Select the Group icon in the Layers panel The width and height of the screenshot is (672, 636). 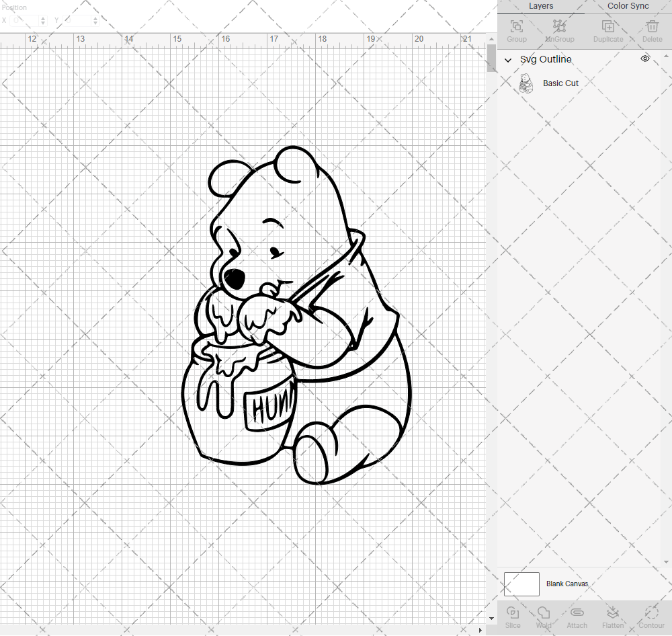coord(516,27)
